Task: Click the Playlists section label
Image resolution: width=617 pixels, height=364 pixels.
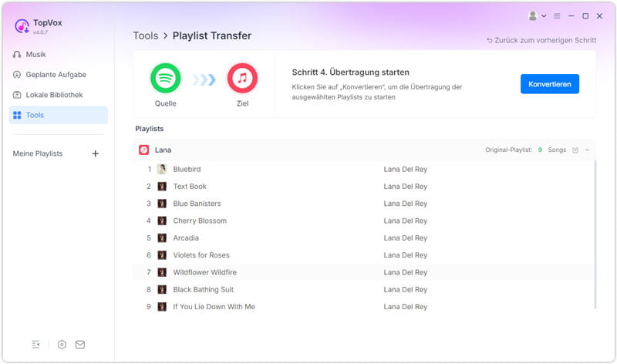Action: click(149, 129)
